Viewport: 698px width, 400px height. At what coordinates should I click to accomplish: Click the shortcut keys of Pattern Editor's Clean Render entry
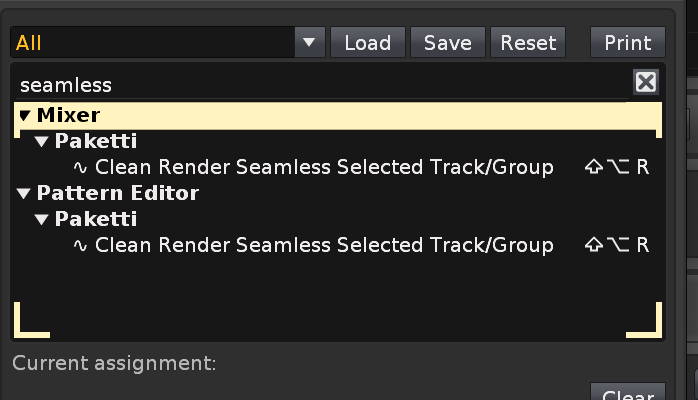coord(617,245)
